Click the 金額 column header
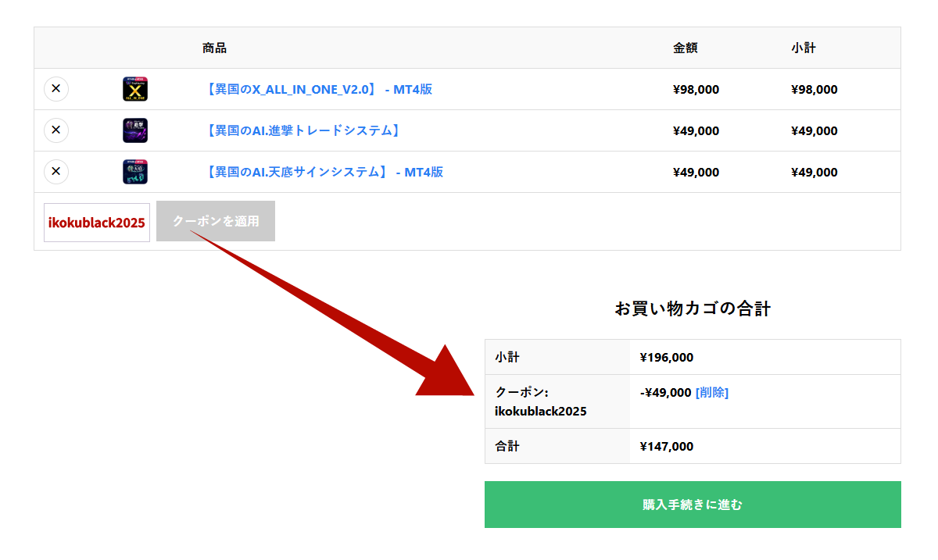This screenshot has width=938, height=560. 685,48
